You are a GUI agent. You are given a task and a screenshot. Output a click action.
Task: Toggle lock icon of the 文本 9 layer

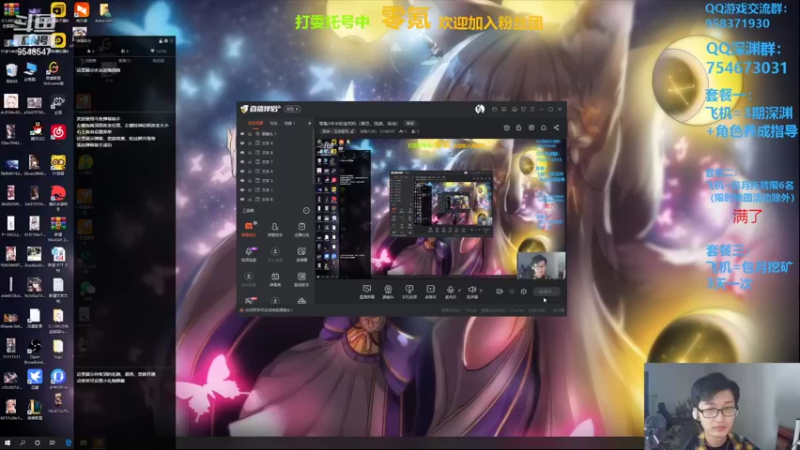[249, 143]
